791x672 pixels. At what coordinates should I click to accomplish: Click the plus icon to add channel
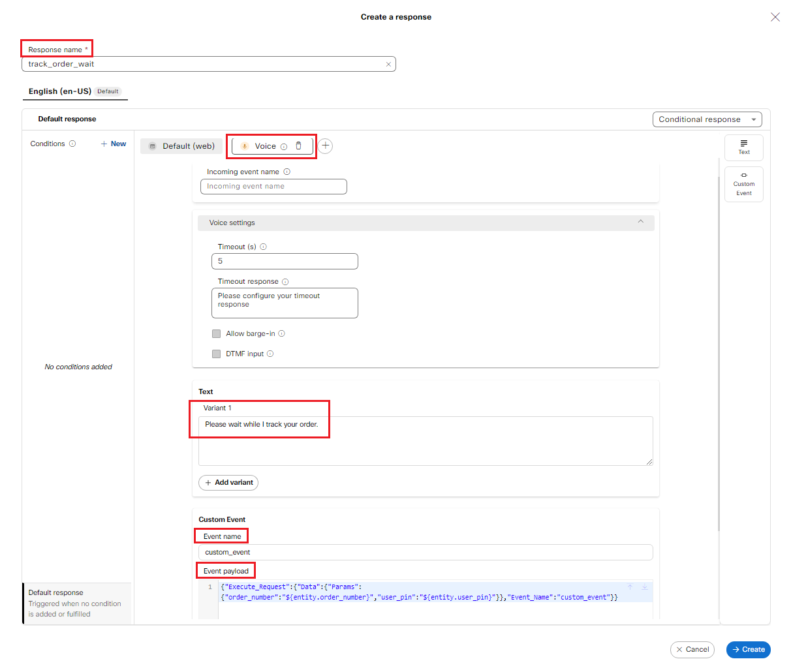(326, 146)
